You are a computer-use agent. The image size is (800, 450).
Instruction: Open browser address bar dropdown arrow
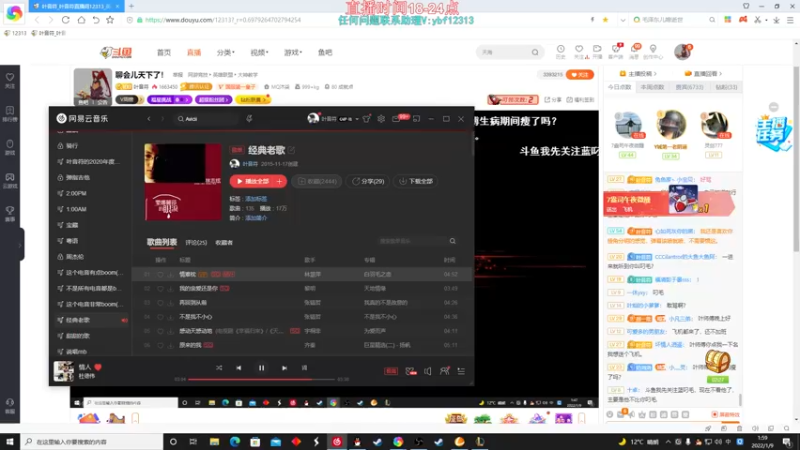point(622,20)
